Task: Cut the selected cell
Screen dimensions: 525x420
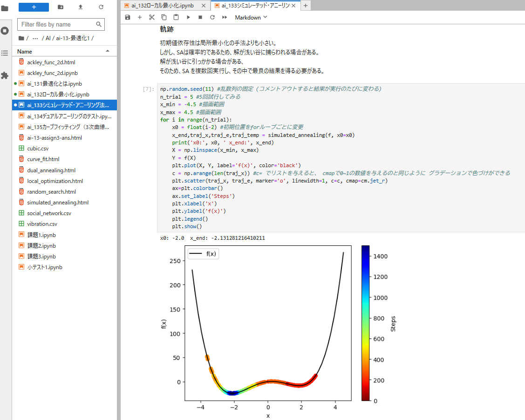Action: coord(152,17)
